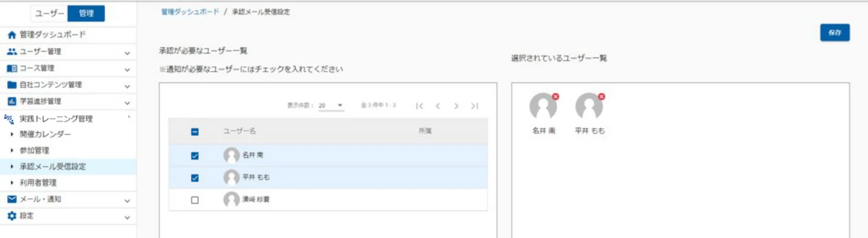The image size is (868, 238).
Task: Expand 自社コンテンツ管理 chevron
Action: [x=127, y=86]
